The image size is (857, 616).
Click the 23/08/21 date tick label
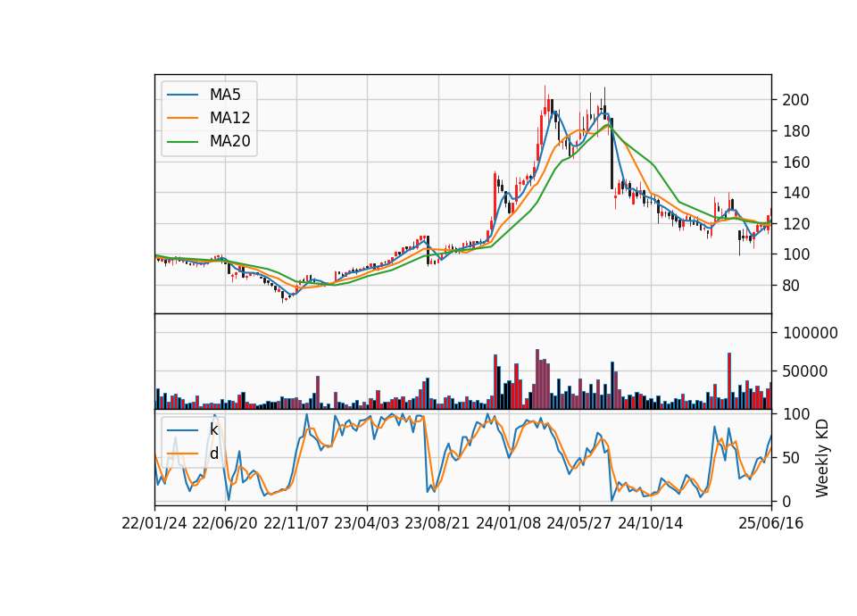(437, 524)
